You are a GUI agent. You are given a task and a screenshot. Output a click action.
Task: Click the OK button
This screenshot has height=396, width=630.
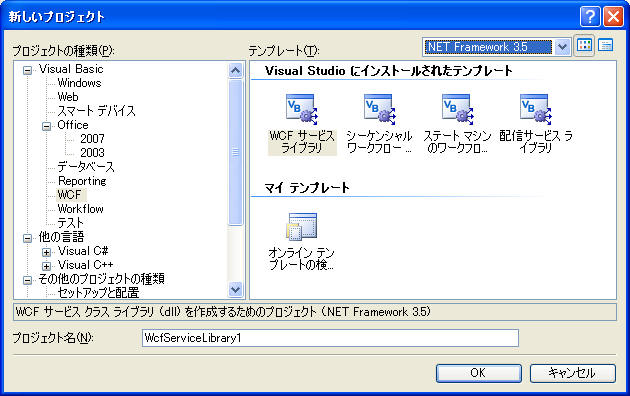click(479, 373)
